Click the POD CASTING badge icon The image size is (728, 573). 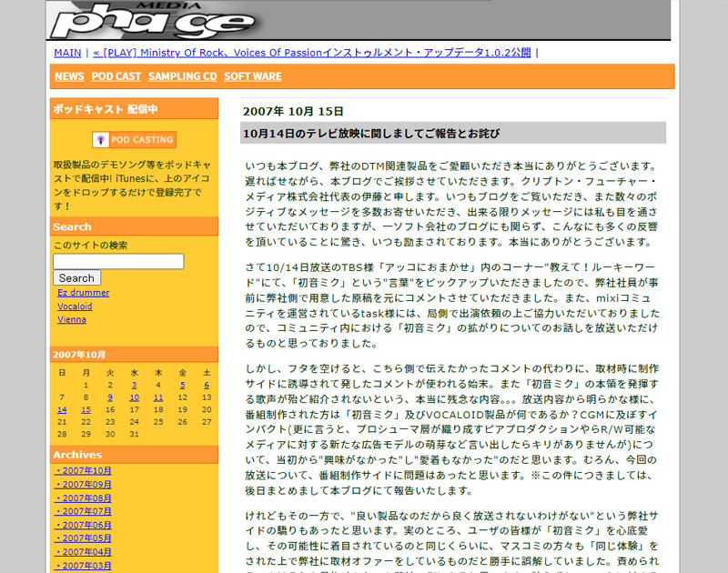click(x=134, y=140)
